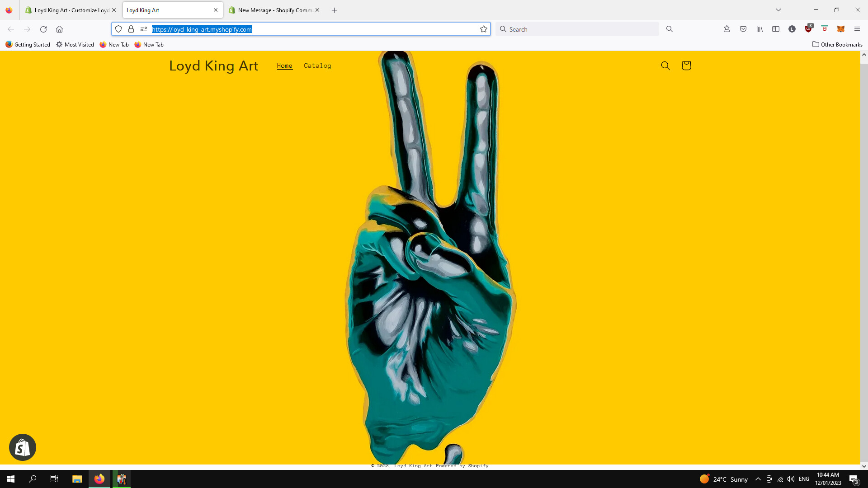This screenshot has width=868, height=488.
Task: Switch to Customize Loyd King Art tab
Action: coord(71,10)
